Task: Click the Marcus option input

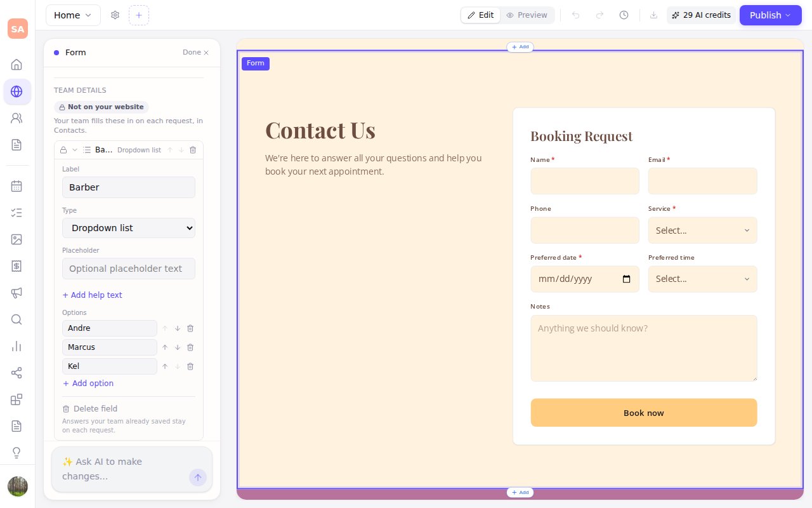Action: tap(110, 347)
